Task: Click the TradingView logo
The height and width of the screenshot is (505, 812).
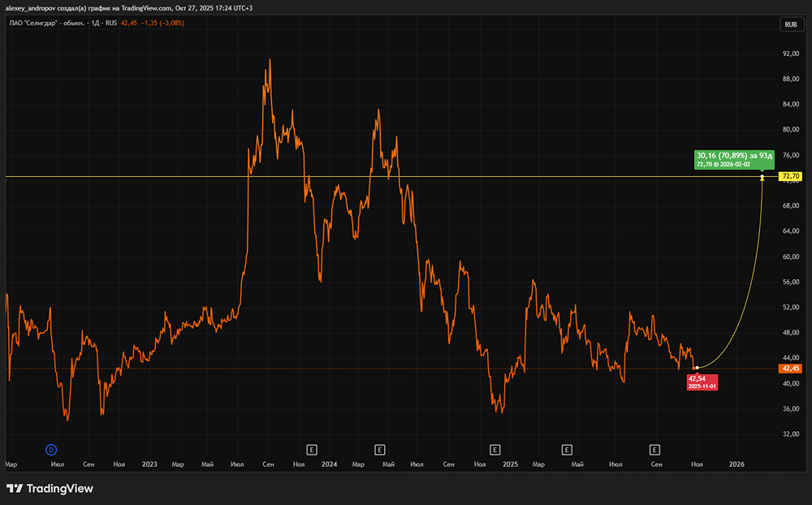Action: [50, 489]
